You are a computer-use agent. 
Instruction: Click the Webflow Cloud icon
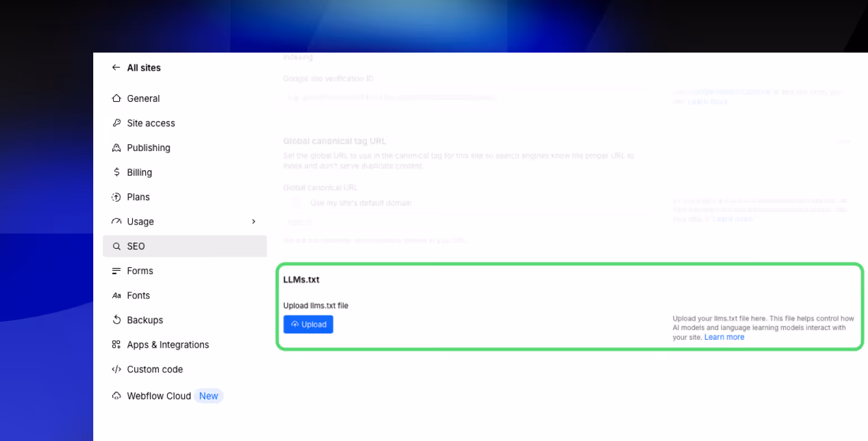(x=116, y=396)
